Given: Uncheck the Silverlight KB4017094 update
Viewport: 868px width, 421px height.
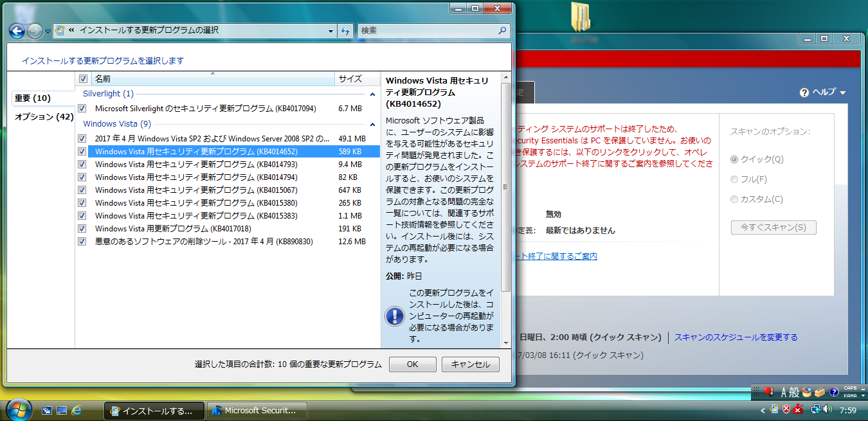Looking at the screenshot, I should click(82, 109).
